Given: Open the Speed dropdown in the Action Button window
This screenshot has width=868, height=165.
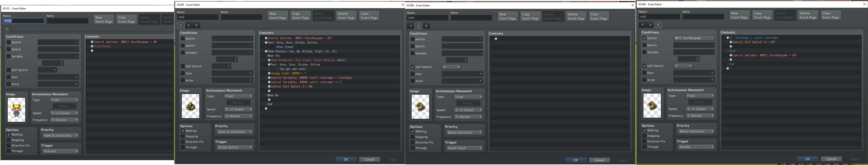Looking at the screenshot, I should (239, 109).
